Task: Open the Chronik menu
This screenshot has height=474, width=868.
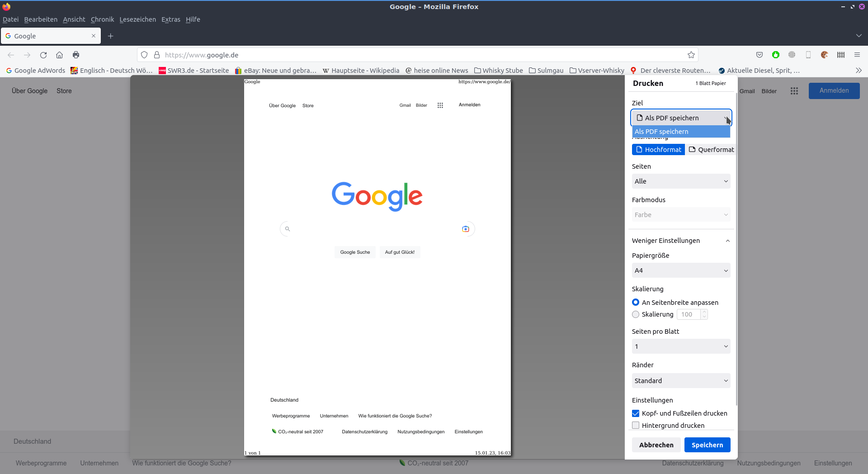Action: pyautogui.click(x=102, y=19)
